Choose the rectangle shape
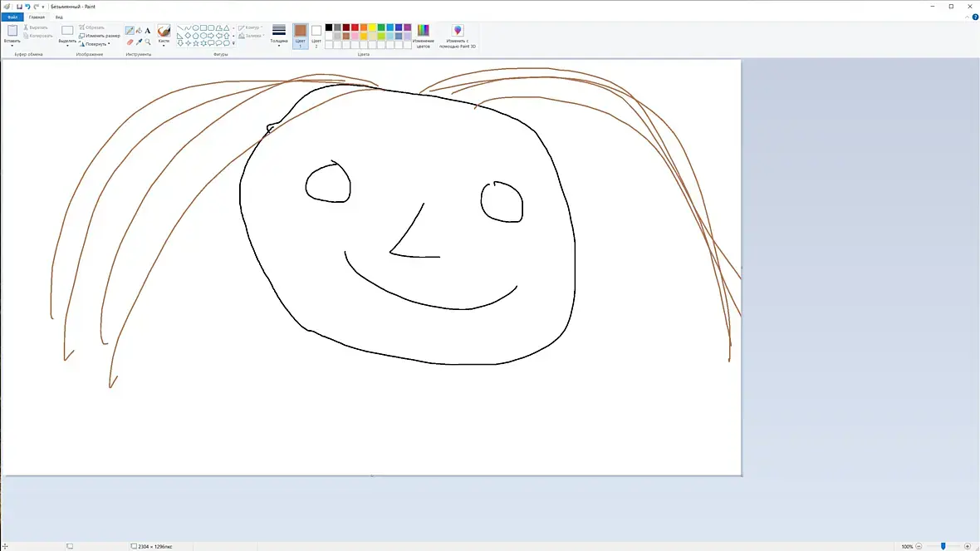The height and width of the screenshot is (551, 980). tap(203, 28)
